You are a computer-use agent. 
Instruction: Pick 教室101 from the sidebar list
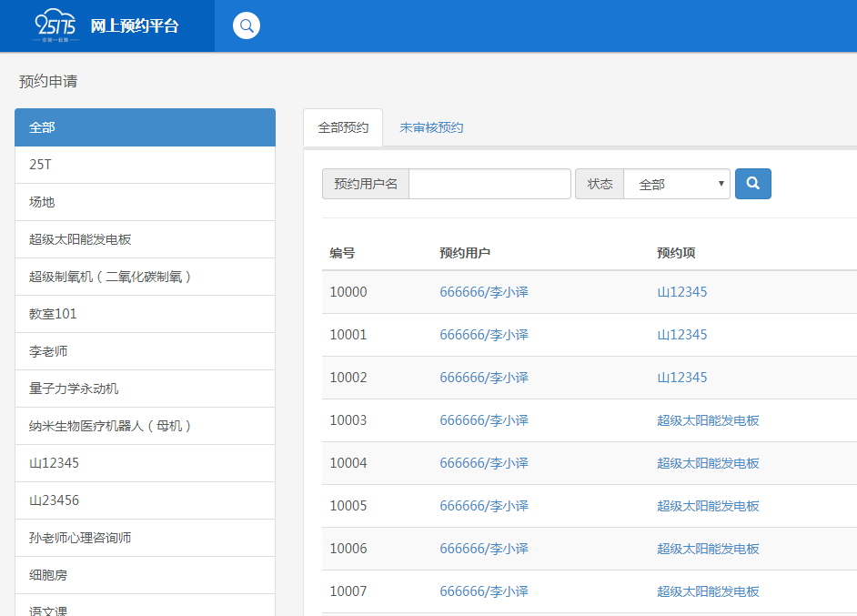(145, 314)
